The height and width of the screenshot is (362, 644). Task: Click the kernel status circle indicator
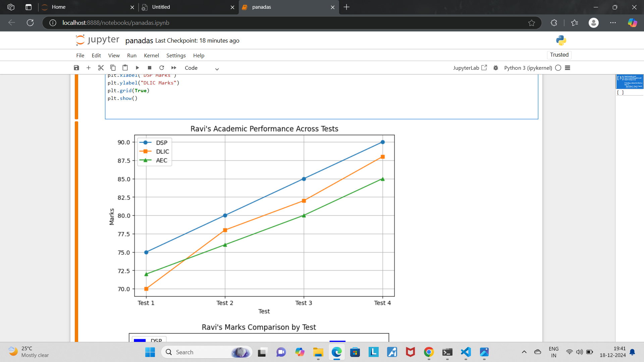tap(558, 68)
